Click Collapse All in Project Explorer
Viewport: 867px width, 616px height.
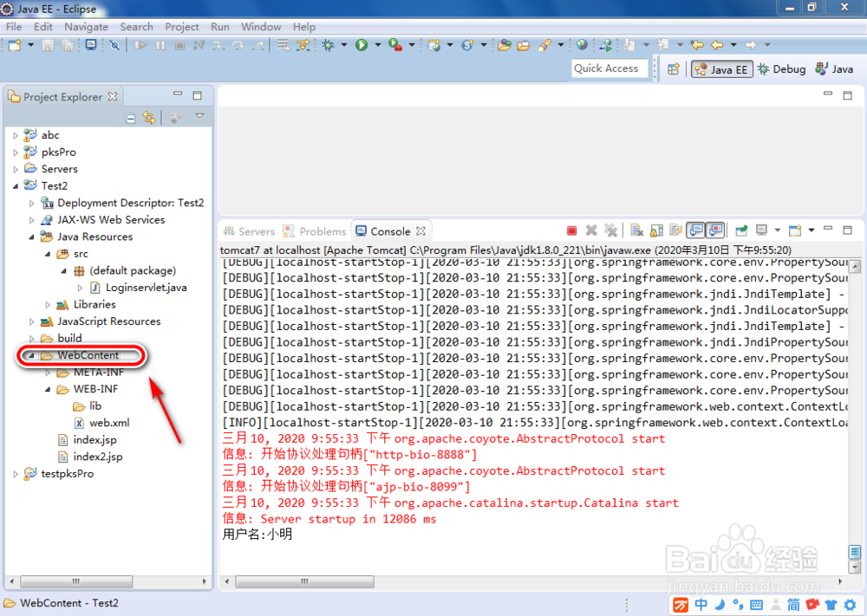[131, 118]
